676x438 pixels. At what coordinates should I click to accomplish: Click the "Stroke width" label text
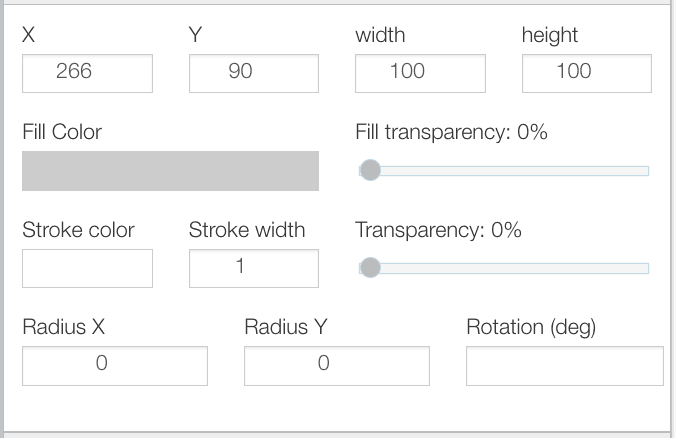click(247, 230)
